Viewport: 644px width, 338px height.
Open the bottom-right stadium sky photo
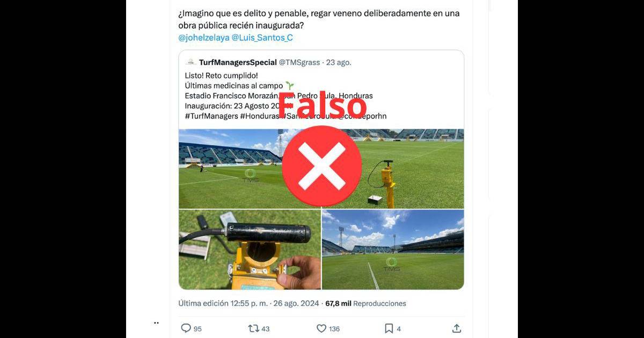393,249
